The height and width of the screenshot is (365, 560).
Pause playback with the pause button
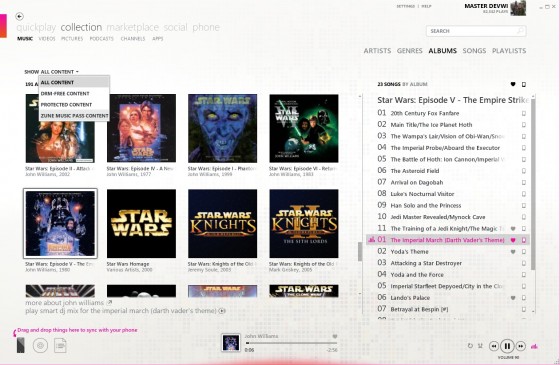507,346
